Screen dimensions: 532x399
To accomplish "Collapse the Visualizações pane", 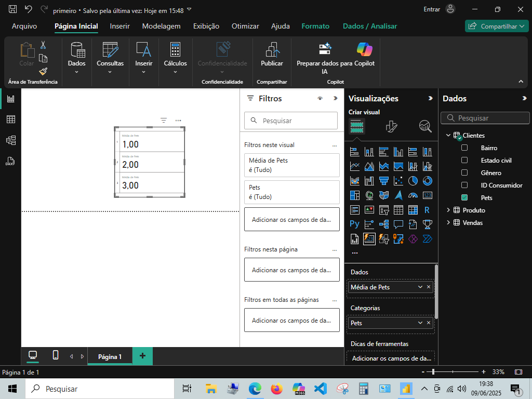I will click(430, 98).
